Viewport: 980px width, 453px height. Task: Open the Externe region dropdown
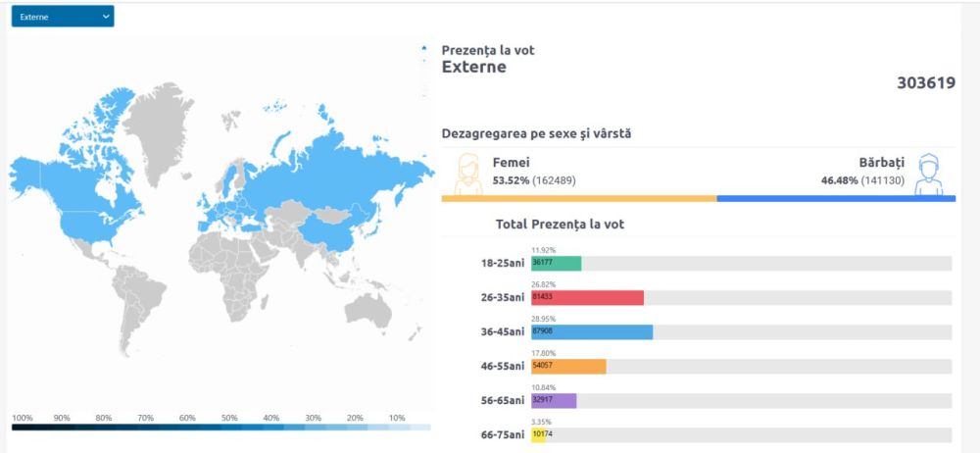(x=62, y=17)
